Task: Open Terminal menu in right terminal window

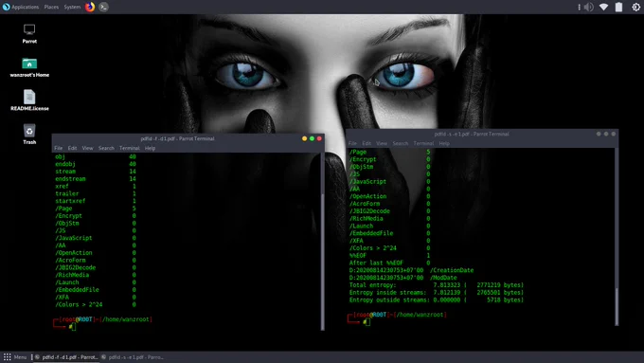Action: click(423, 143)
